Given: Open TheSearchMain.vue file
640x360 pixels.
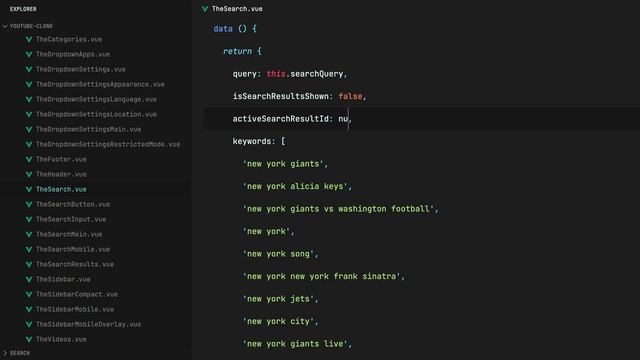Looking at the screenshot, I should pyautogui.click(x=69, y=234).
